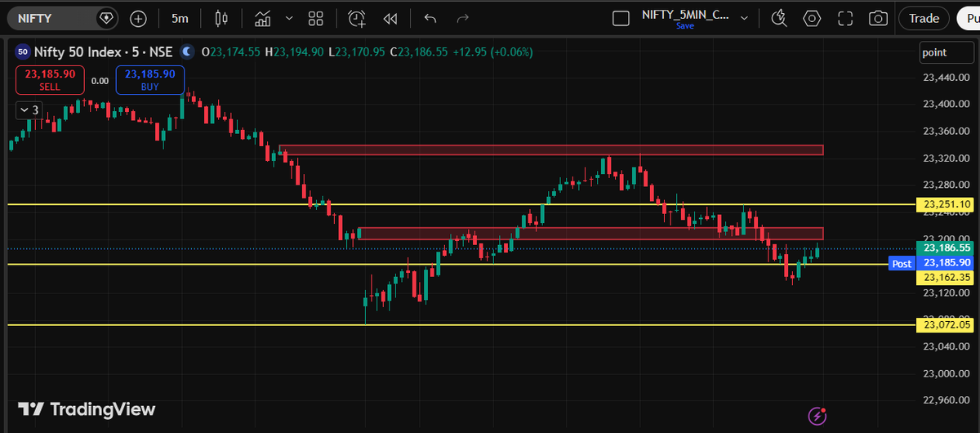This screenshot has height=433, width=980.
Task: Click the NIFTY_5MIN_C layout name
Action: [684, 15]
